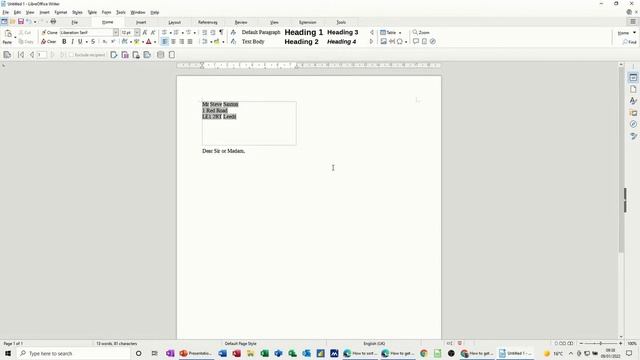Click the insert comment icon
The width and height of the screenshot is (640, 360).
click(x=416, y=42)
